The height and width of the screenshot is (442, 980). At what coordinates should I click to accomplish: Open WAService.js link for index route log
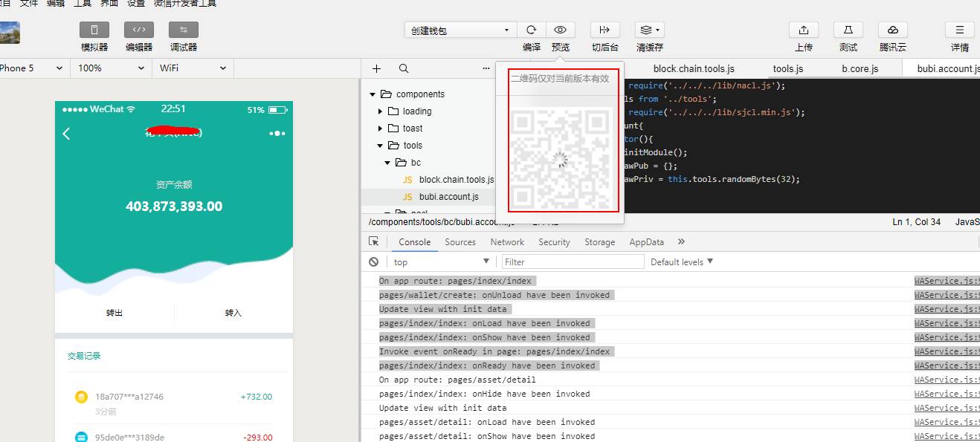click(x=947, y=281)
